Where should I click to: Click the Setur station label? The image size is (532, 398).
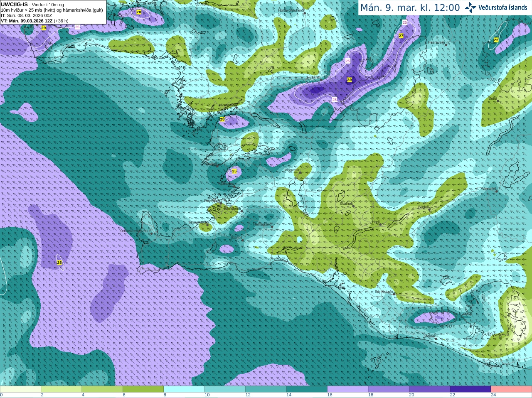click(x=493, y=98)
